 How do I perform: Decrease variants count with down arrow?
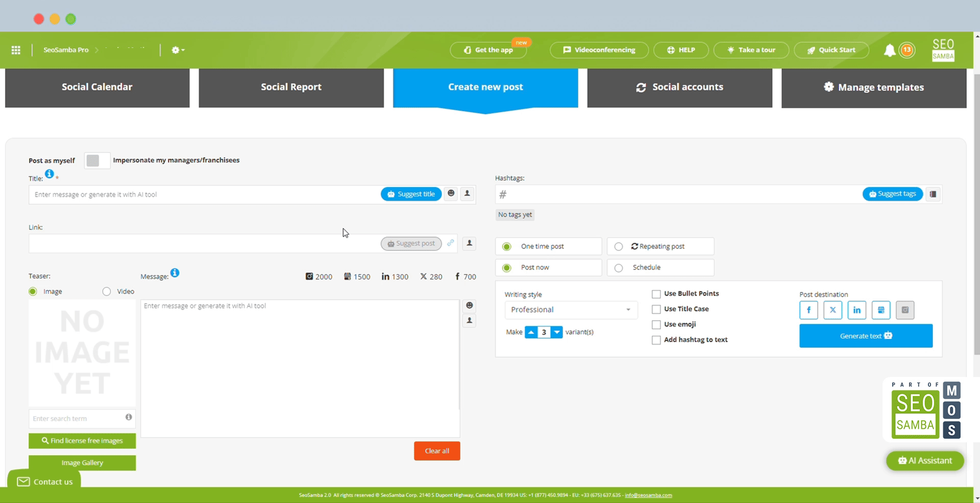[x=557, y=333]
